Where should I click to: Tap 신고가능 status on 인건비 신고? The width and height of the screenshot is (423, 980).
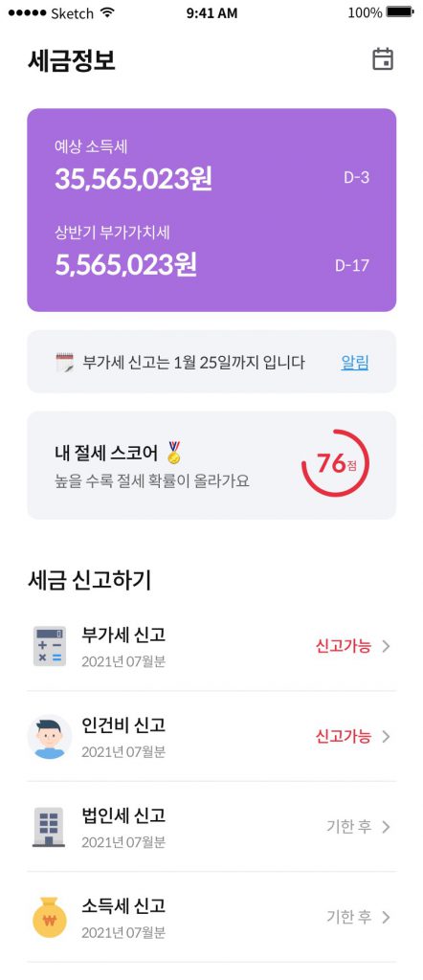coord(343,736)
